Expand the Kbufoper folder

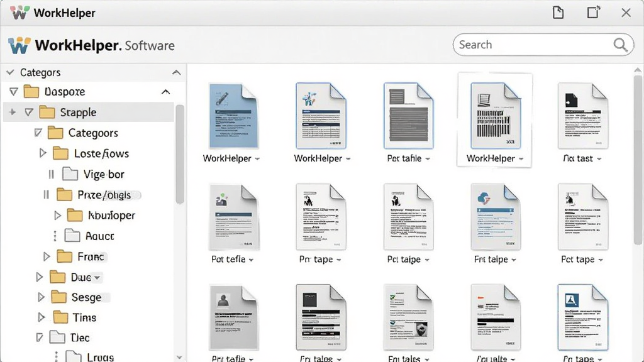coord(57,215)
